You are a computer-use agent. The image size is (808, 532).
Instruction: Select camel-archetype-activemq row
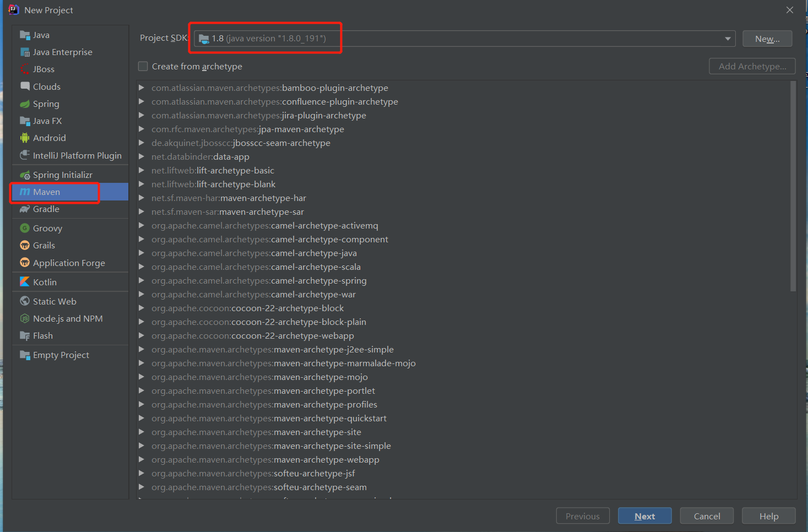coord(463,225)
